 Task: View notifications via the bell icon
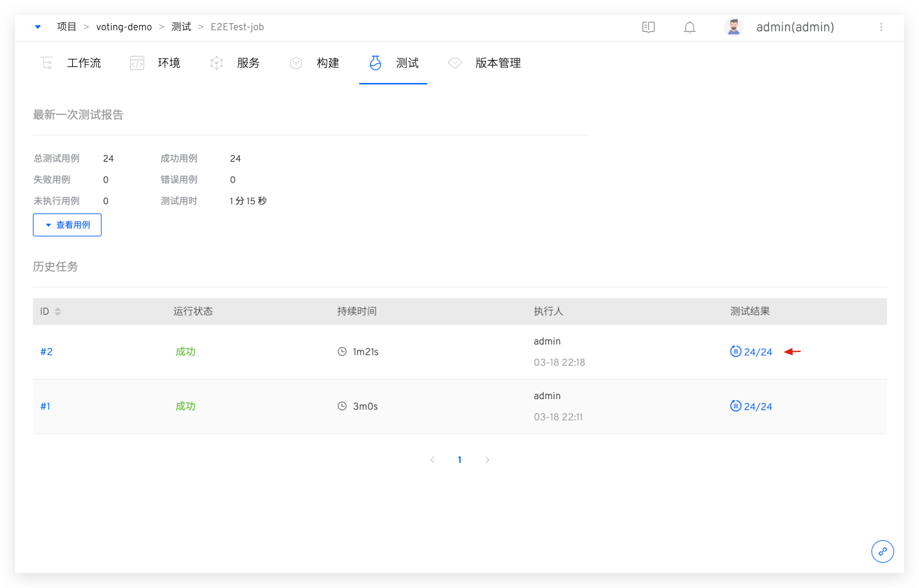[689, 27]
